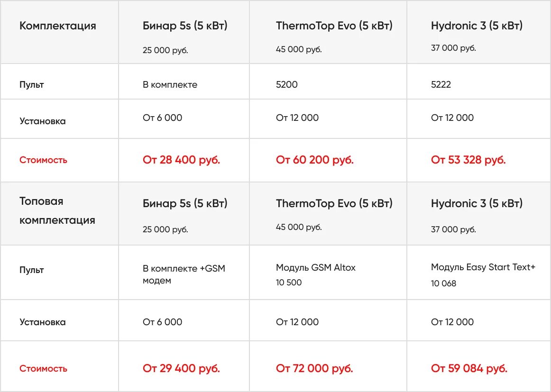Select the first ThermoTop Evo (5 кВт) header

[334, 26]
